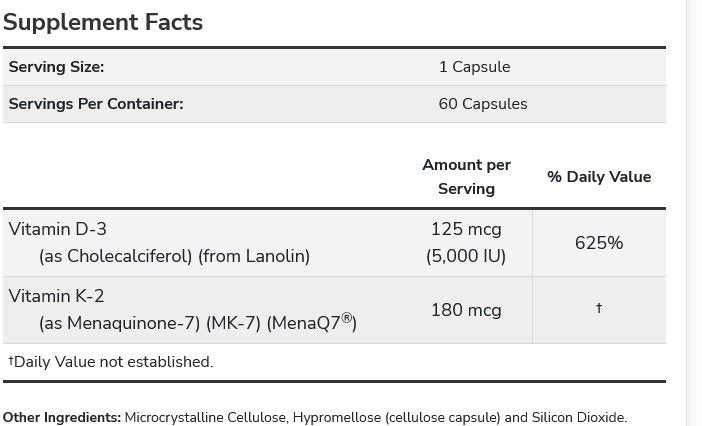Select the Vitamin K-2 ingredient name
Screen dimensions: 702x426
(x=56, y=296)
